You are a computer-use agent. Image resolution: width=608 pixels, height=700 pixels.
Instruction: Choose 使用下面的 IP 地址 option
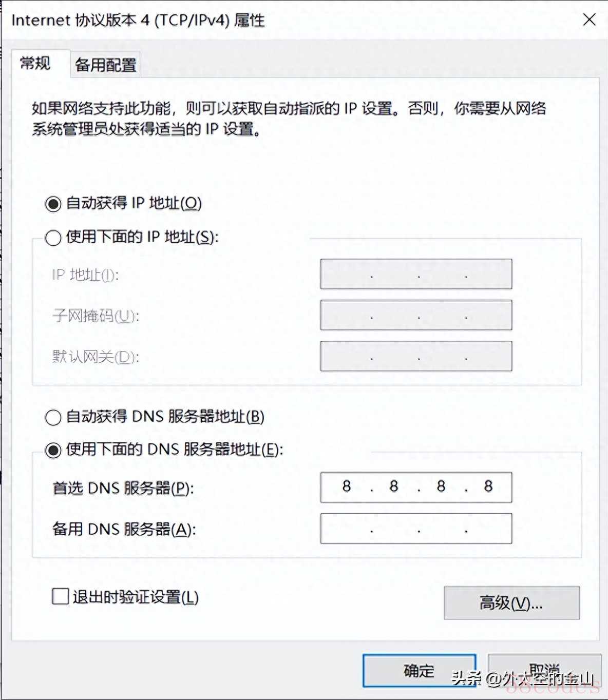53,238
